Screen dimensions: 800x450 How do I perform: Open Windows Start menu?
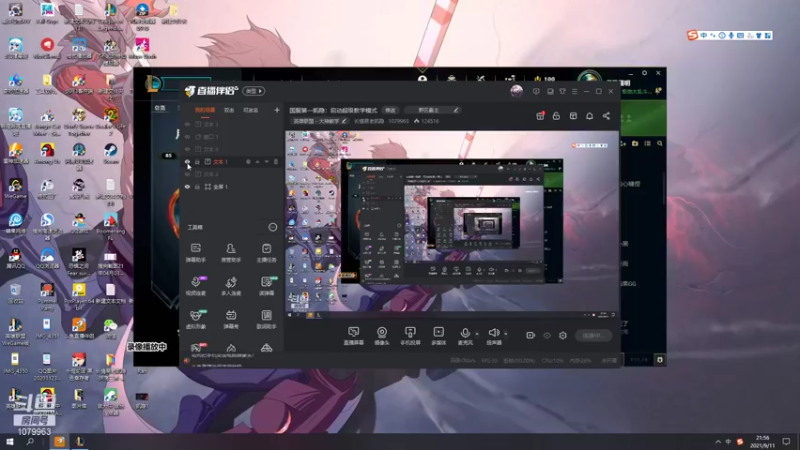tap(9, 442)
